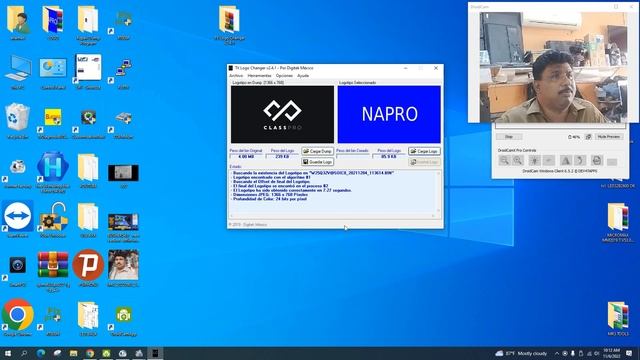Open the Recycle Bin desktop icon
The height and width of the screenshot is (360, 640).
pos(18,120)
